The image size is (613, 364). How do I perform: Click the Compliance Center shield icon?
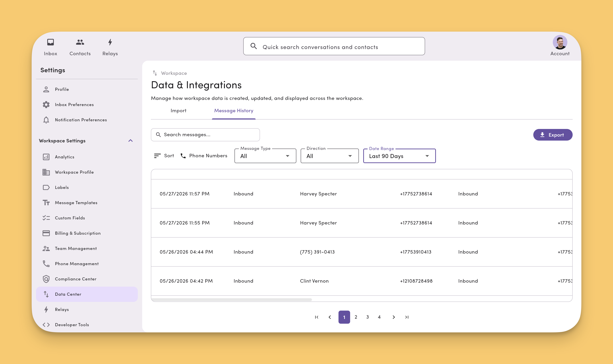click(x=46, y=279)
